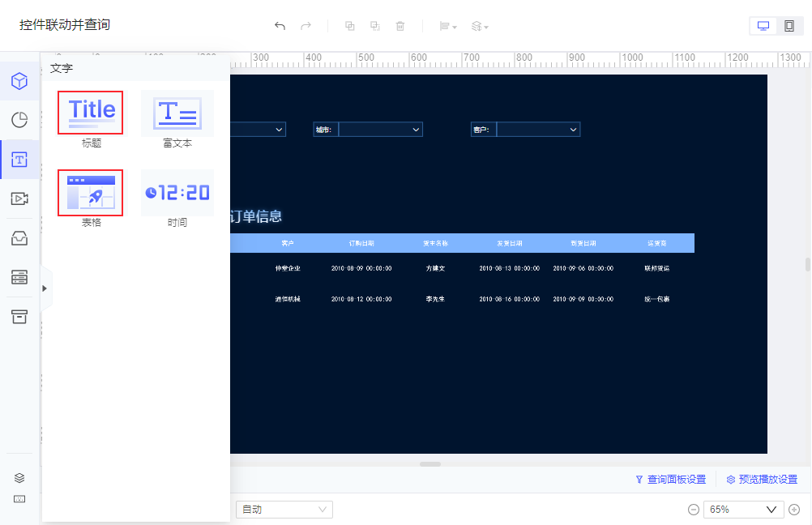812x525 pixels.
Task: Click the 方建文 table cell
Action: pos(435,268)
